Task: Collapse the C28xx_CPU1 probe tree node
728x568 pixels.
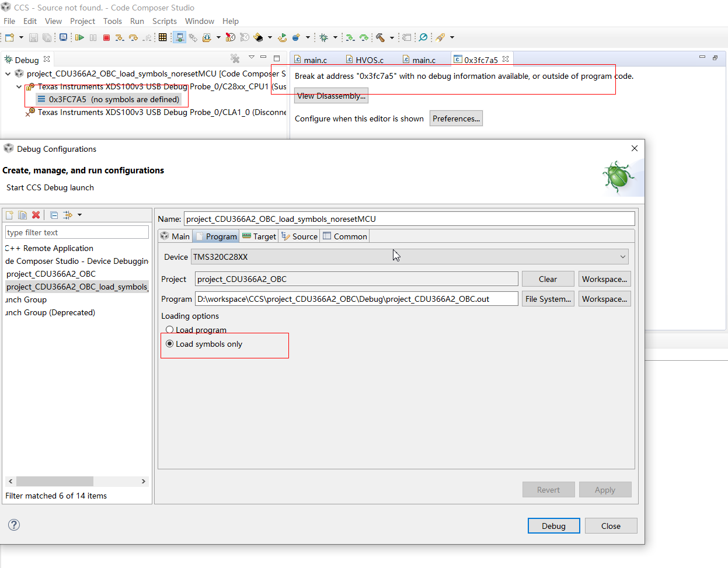Action: [19, 86]
